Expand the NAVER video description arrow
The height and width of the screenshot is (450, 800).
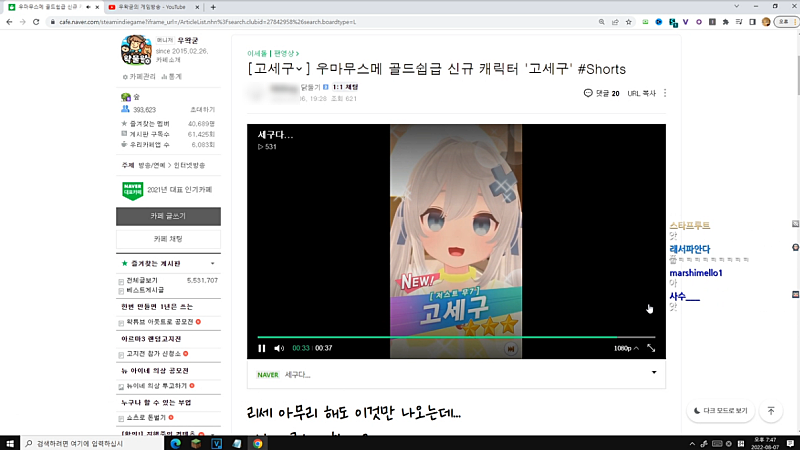654,372
